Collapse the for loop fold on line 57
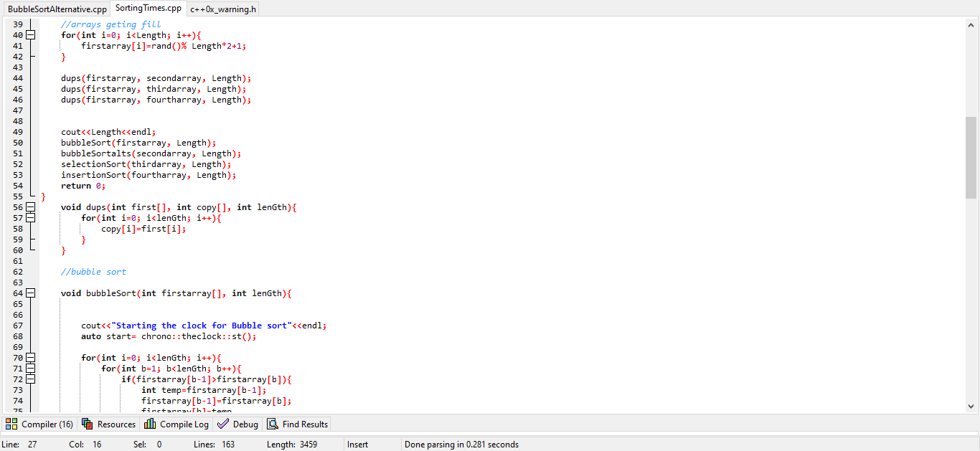 [29, 217]
